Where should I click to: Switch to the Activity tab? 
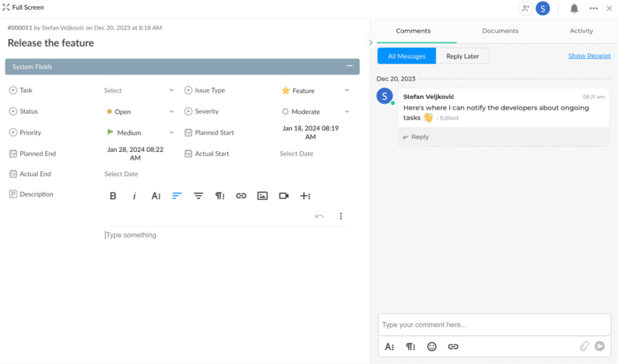(x=581, y=31)
